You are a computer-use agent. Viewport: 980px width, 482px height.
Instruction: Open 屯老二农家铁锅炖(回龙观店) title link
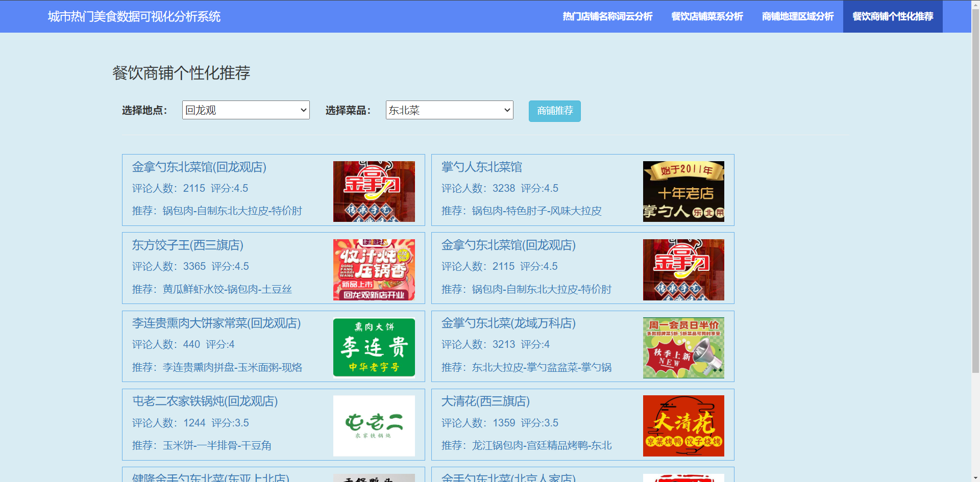205,401
